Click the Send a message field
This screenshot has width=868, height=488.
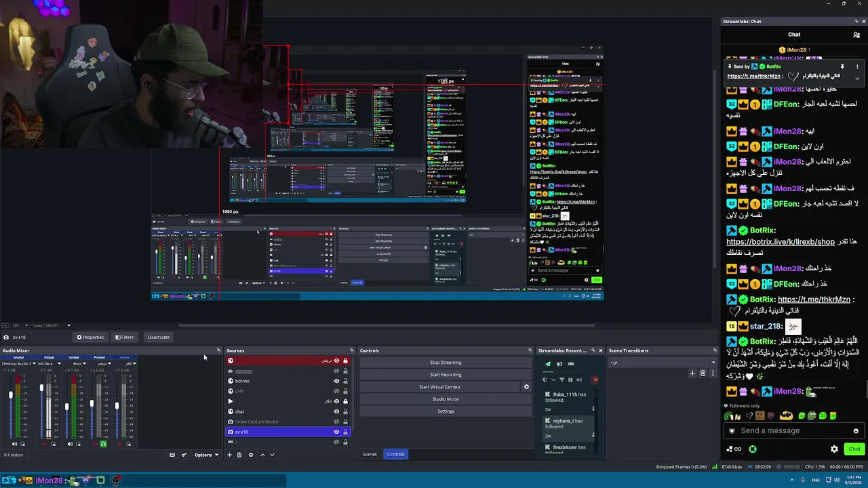coord(793,431)
